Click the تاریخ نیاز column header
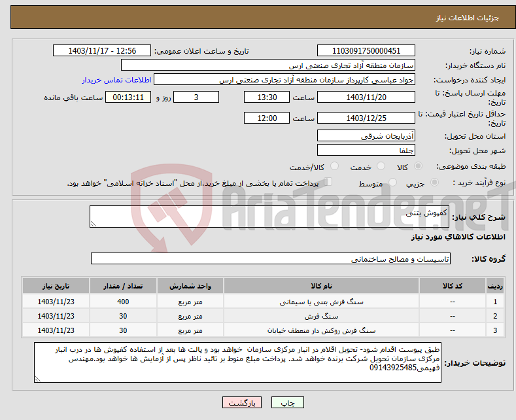The width and height of the screenshot is (516, 420). click(x=56, y=286)
